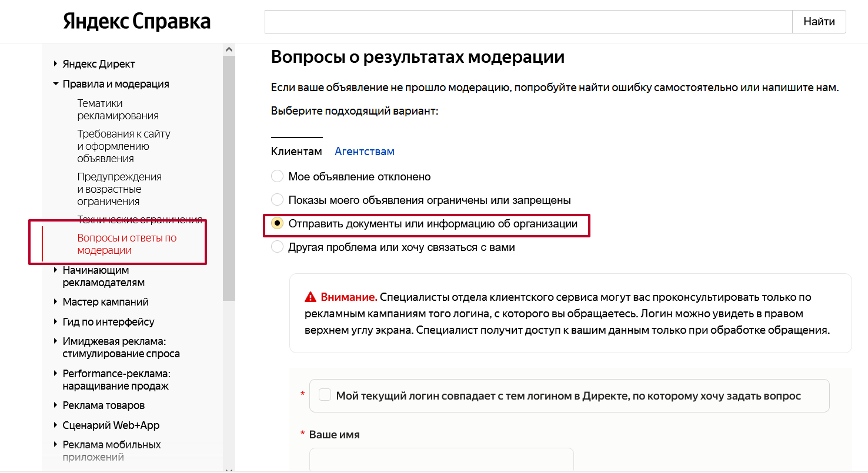
Task: Expand the Реклама товаров section
Action: coord(55,405)
